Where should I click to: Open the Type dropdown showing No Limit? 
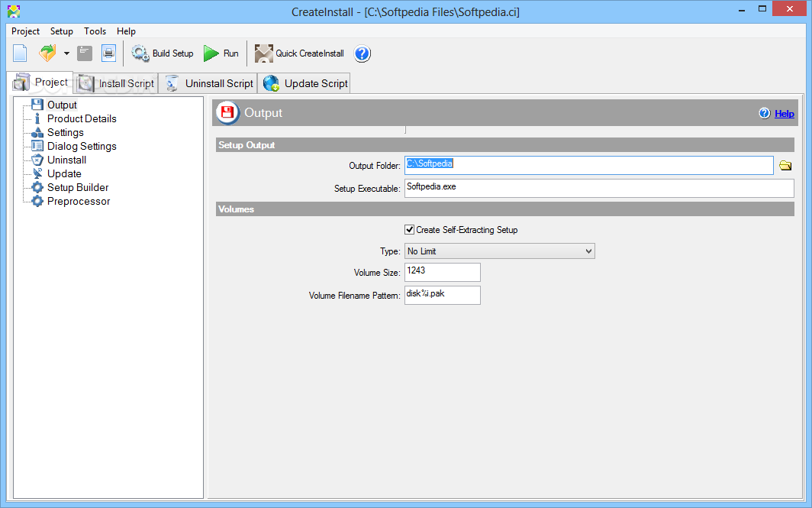tap(499, 251)
